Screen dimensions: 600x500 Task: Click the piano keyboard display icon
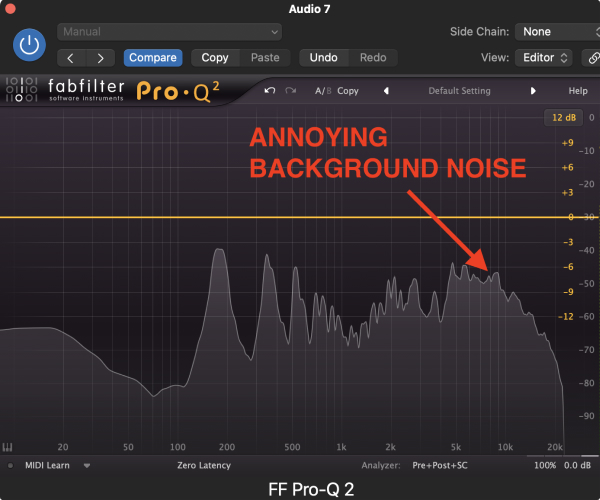tap(7, 447)
